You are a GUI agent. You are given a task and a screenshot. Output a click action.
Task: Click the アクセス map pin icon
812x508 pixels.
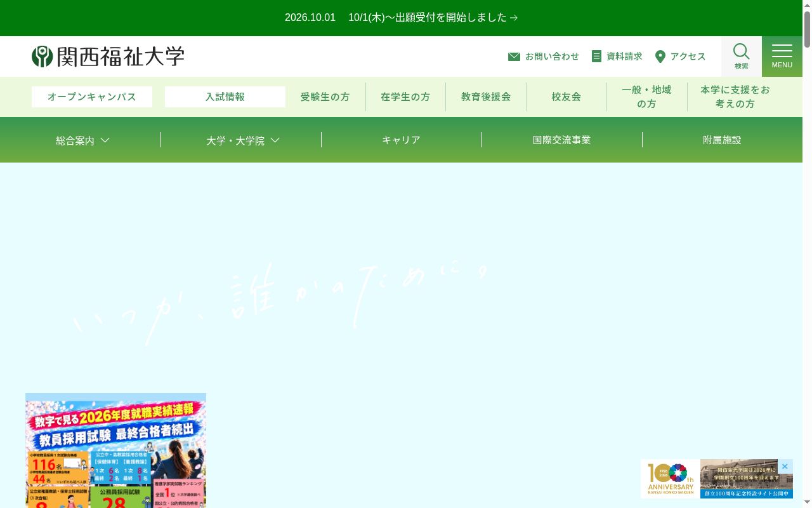[660, 57]
